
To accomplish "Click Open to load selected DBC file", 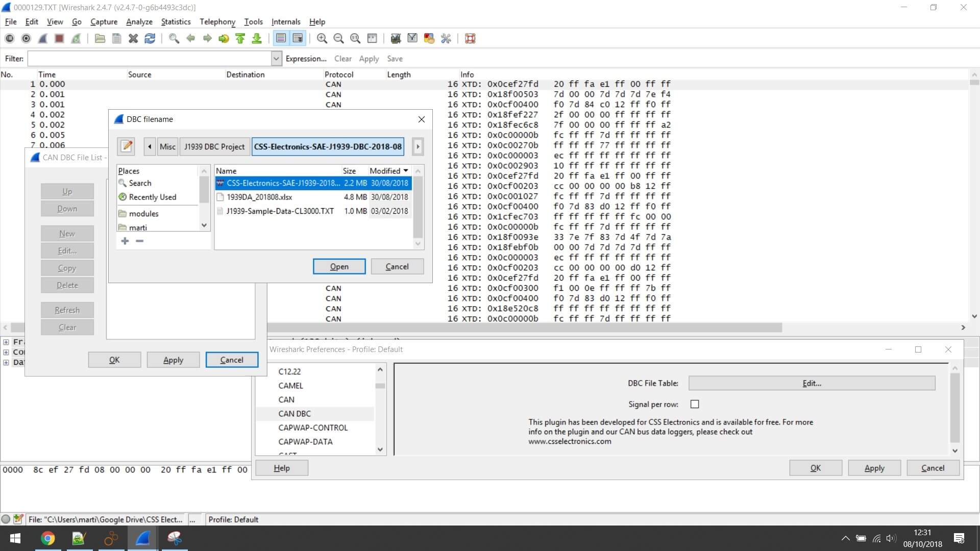I will (x=338, y=266).
